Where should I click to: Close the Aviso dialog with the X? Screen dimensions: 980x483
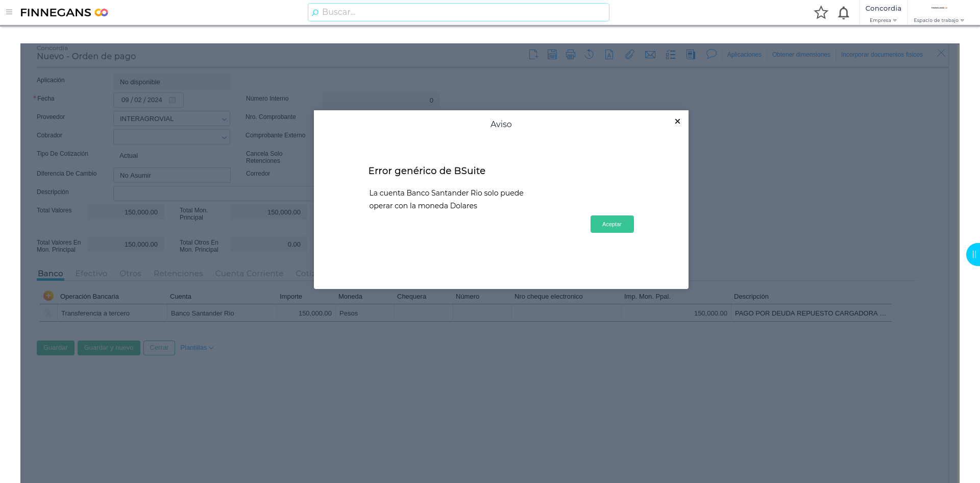coord(677,121)
